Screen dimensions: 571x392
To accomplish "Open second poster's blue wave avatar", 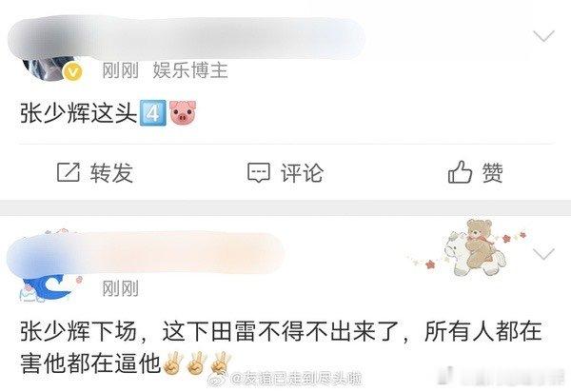I will 49,287.
